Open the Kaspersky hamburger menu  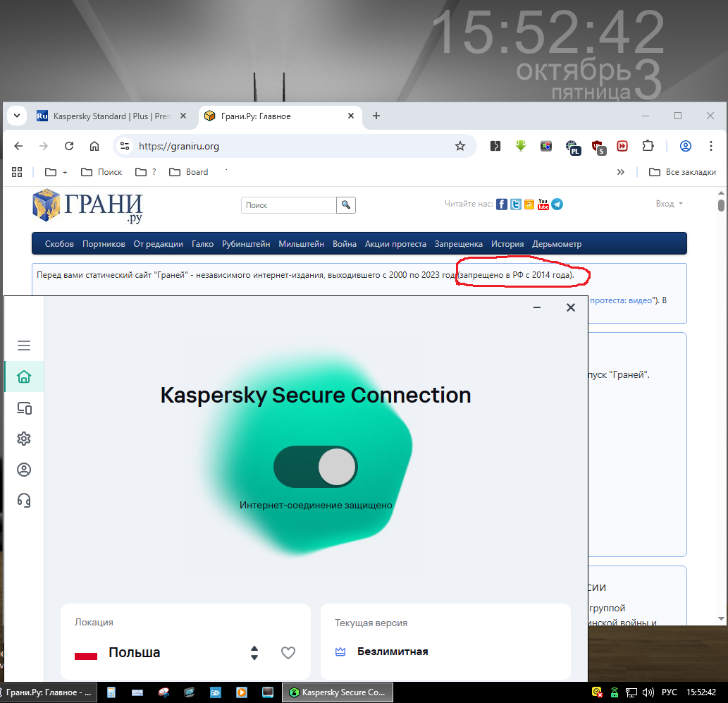pos(24,346)
